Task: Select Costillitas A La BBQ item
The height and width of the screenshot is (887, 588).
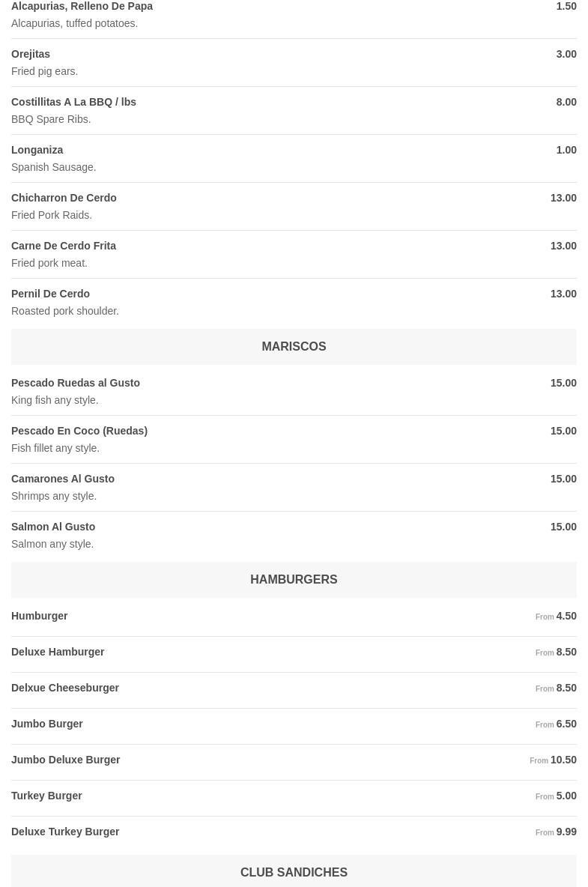Action: point(73,103)
